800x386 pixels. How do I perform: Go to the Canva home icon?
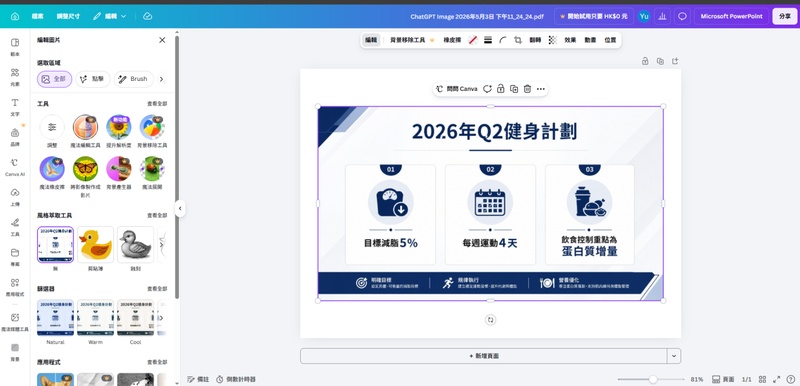pos(15,16)
